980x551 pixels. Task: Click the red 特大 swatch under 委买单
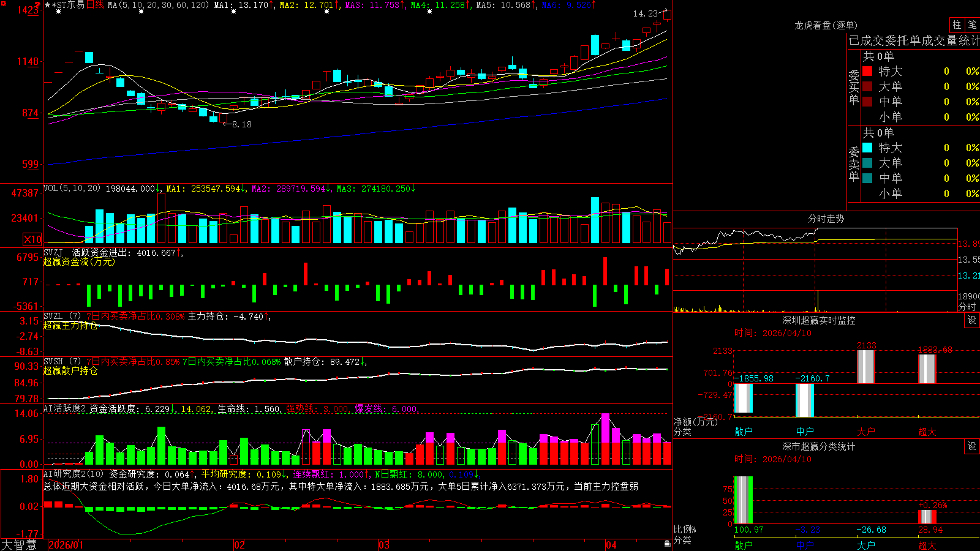point(867,71)
